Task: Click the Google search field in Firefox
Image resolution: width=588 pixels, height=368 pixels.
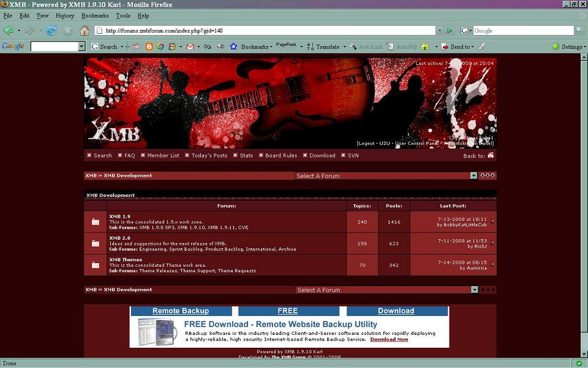Action: click(522, 31)
